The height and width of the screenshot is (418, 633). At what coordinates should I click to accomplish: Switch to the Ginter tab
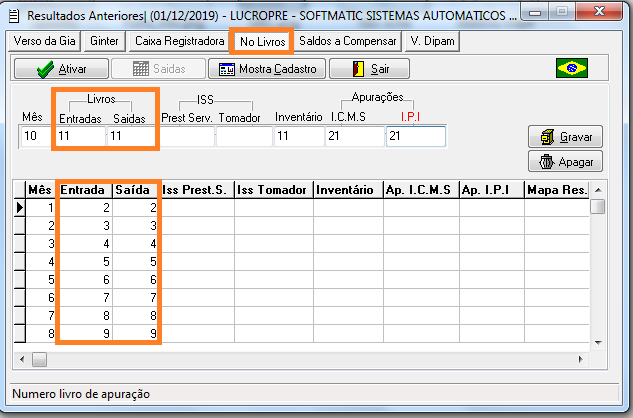pos(105,41)
